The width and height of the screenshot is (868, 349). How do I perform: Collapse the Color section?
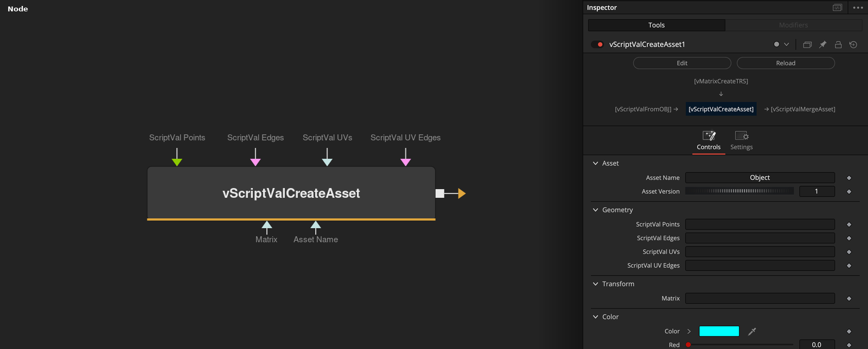pos(596,317)
